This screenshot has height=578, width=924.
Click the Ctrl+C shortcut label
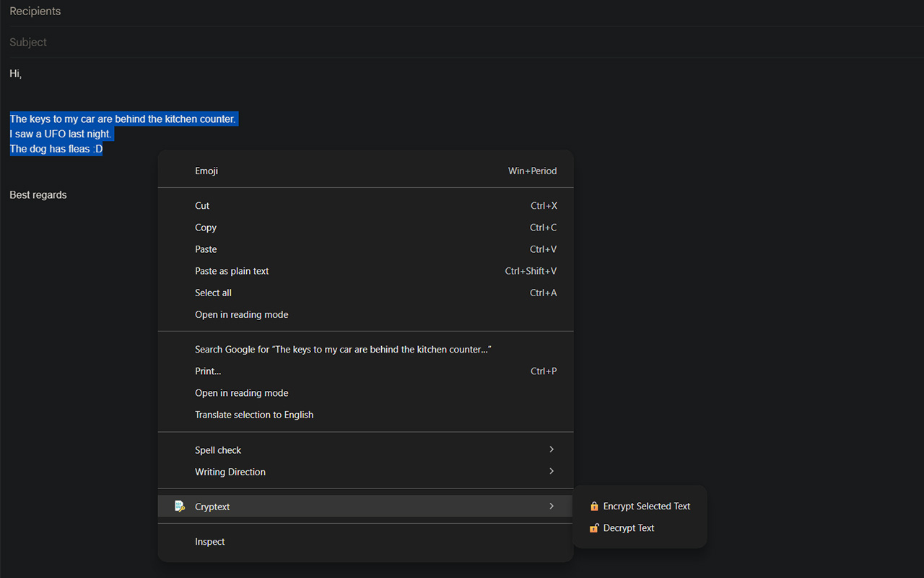(544, 228)
